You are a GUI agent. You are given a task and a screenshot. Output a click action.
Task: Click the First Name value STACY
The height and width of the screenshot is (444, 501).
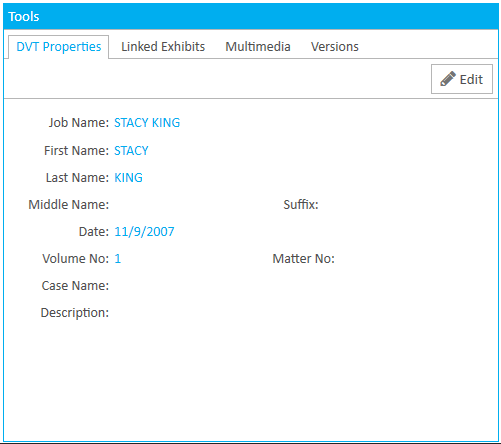click(131, 151)
